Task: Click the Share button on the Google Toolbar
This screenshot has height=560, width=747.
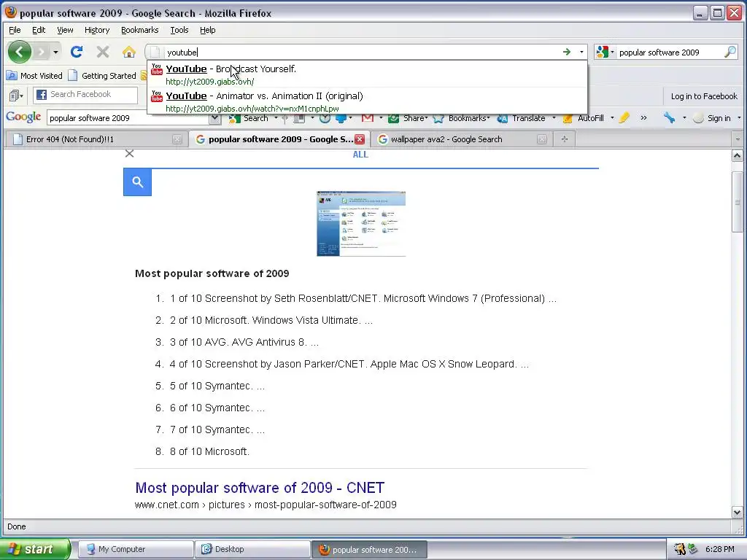Action: tap(408, 118)
